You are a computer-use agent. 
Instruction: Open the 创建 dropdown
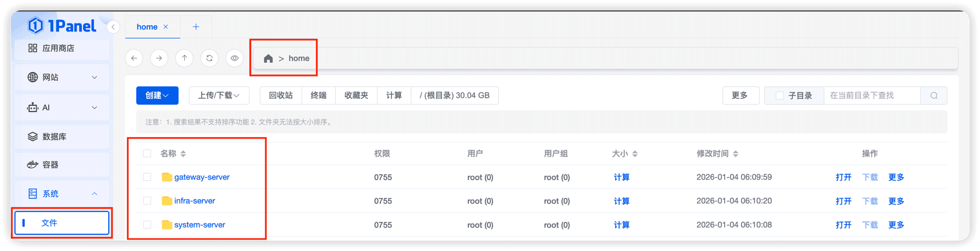[157, 95]
